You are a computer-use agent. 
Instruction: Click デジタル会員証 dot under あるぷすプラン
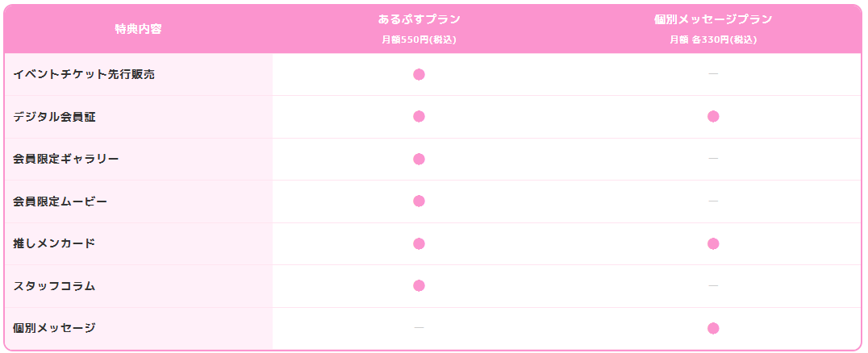coord(419,116)
